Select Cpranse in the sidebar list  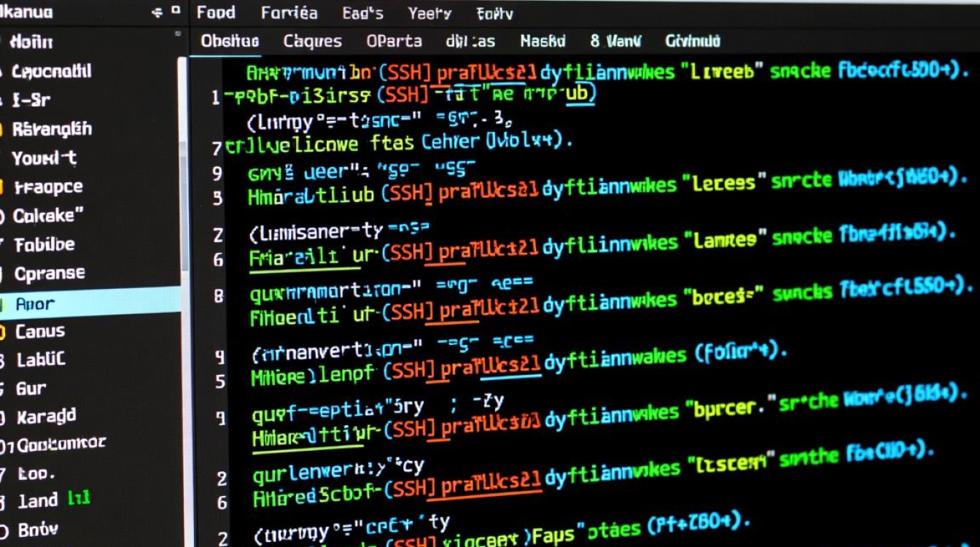pos(50,274)
